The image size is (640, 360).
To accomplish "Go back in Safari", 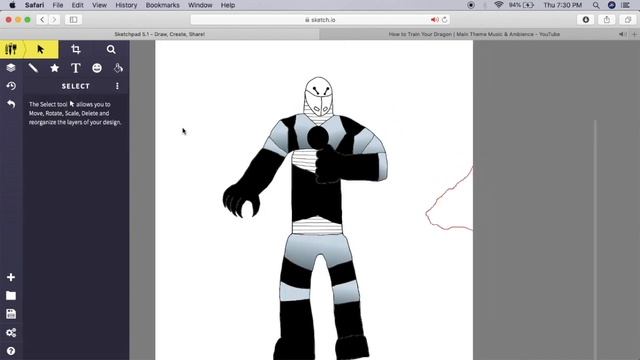I will coord(42,20).
